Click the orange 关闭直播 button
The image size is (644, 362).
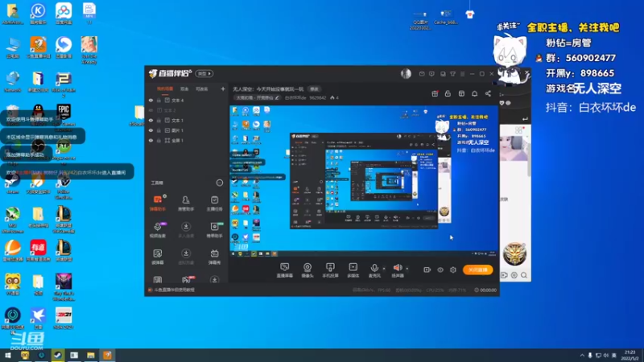477,269
